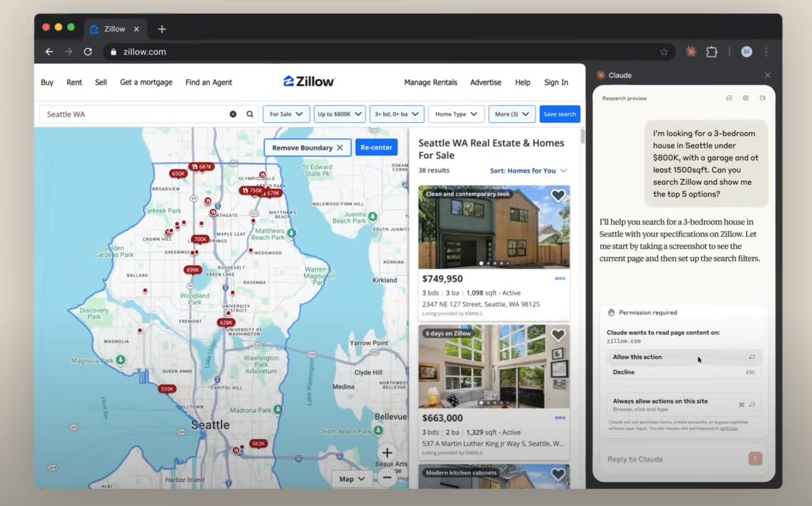Viewport: 812px width, 506px height.
Task: Change Sort: Homes for You order
Action: [x=528, y=171]
